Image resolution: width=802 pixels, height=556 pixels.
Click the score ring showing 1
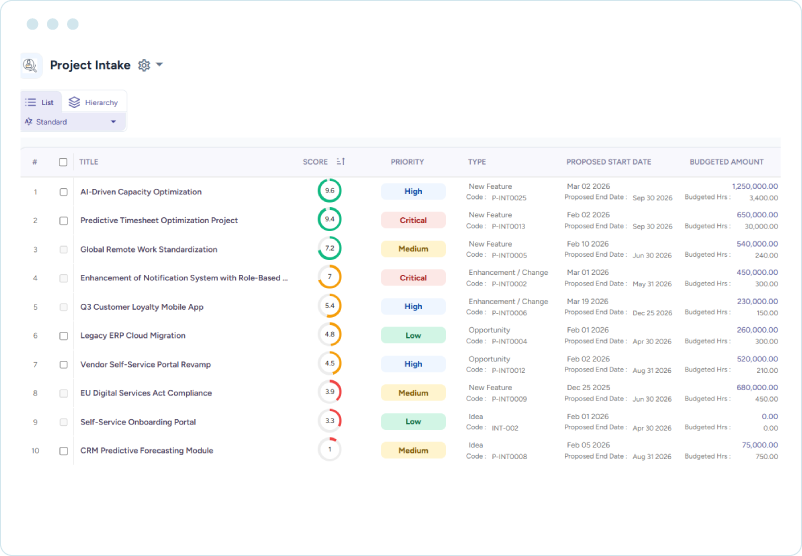tap(329, 450)
